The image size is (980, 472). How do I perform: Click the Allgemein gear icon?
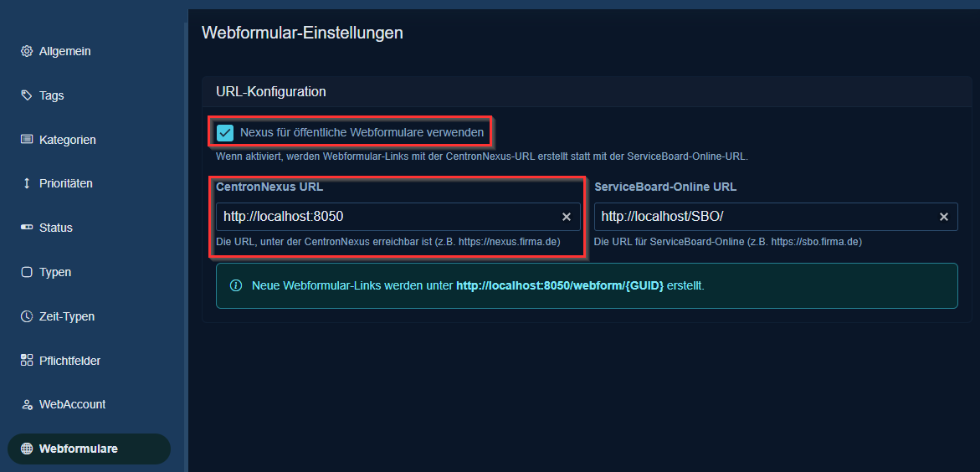[26, 51]
